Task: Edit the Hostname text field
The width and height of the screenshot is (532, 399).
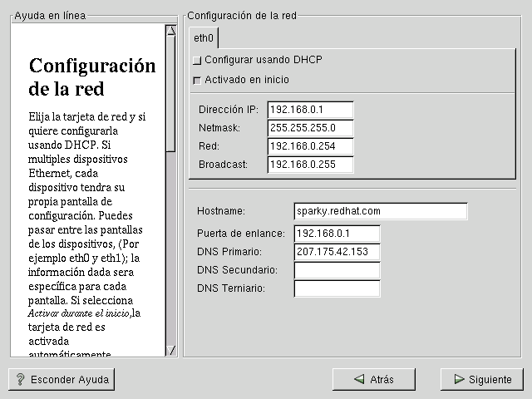Action: coord(381,211)
